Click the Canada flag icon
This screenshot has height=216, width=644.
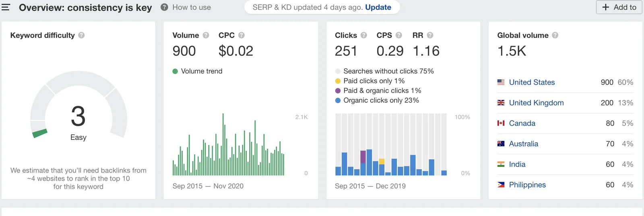pyautogui.click(x=501, y=123)
